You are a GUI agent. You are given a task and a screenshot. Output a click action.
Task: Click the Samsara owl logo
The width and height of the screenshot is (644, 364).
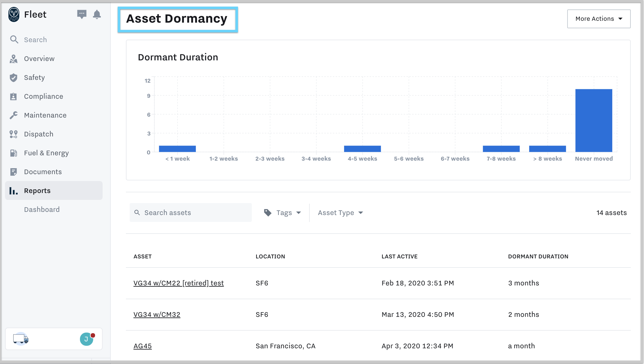pos(14,14)
